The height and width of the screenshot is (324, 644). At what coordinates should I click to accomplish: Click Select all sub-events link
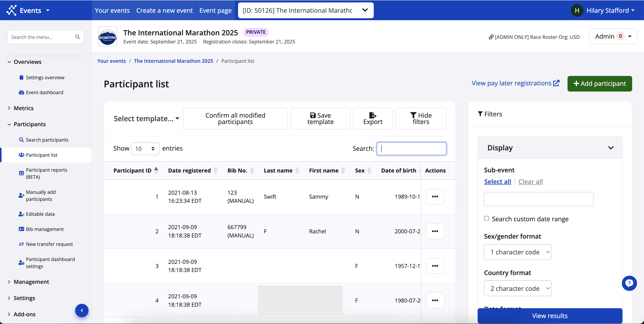pos(497,182)
